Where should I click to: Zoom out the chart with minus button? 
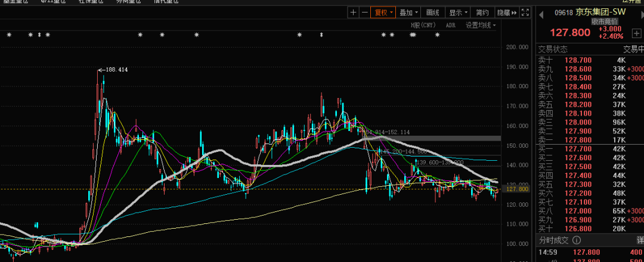tap(364, 13)
